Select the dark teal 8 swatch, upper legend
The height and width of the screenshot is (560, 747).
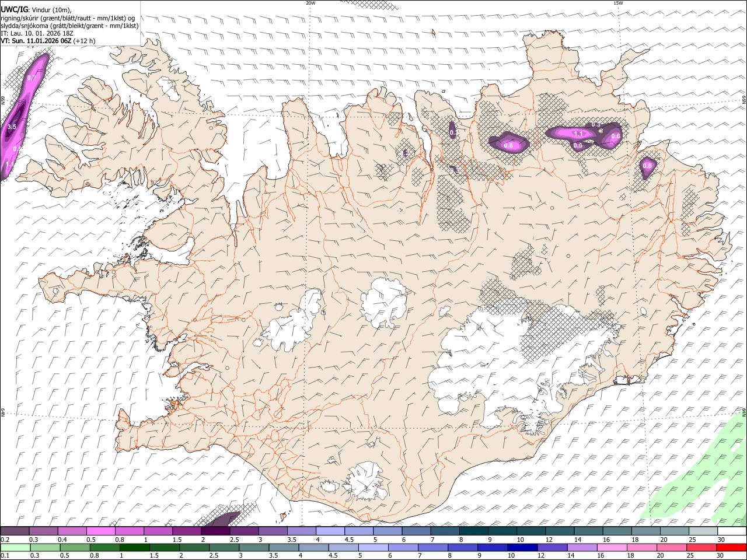(473, 531)
